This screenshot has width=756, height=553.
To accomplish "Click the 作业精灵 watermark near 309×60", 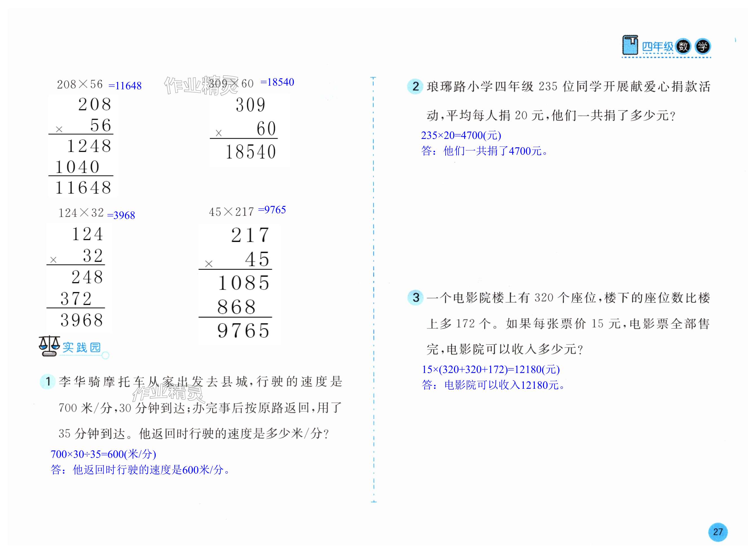I will 200,85.
